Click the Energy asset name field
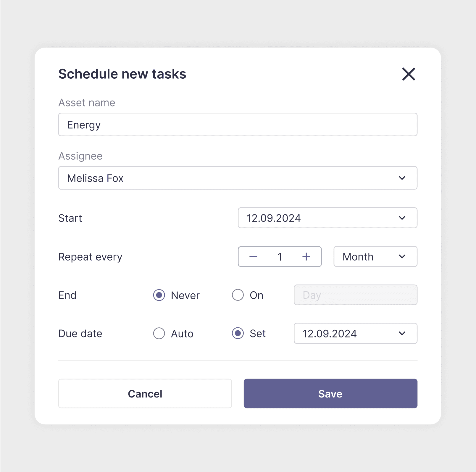The height and width of the screenshot is (472, 476). click(238, 125)
